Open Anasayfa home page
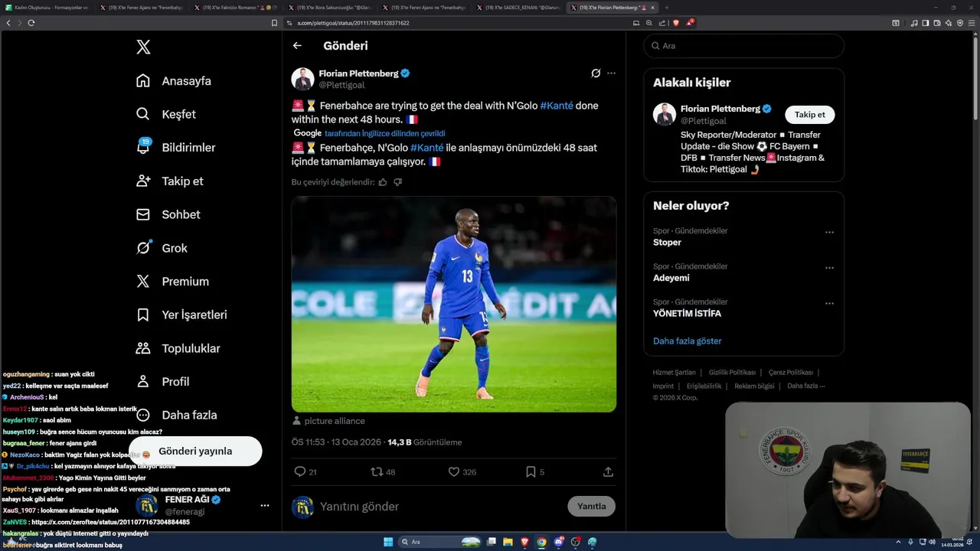 click(x=174, y=81)
